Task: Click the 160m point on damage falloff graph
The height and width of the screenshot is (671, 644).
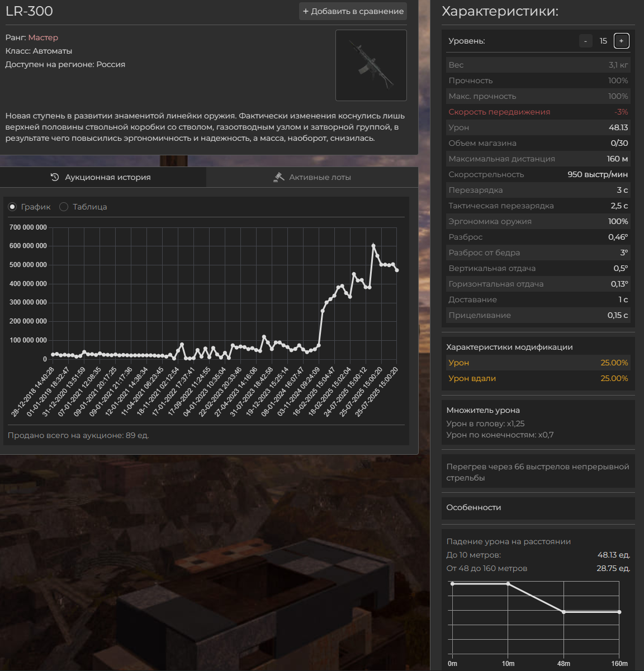Action: pos(619,612)
